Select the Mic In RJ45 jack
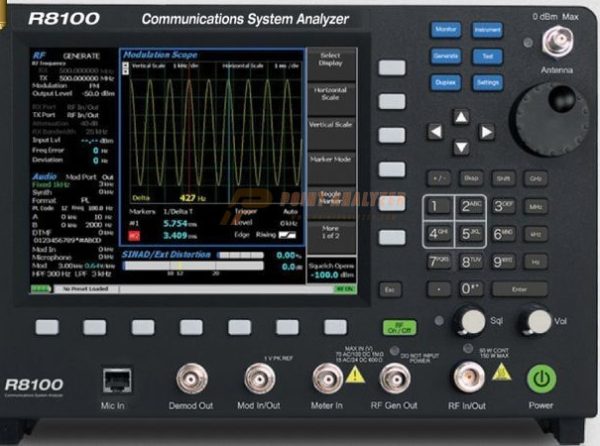This screenshot has width=600, height=446. pos(117,381)
